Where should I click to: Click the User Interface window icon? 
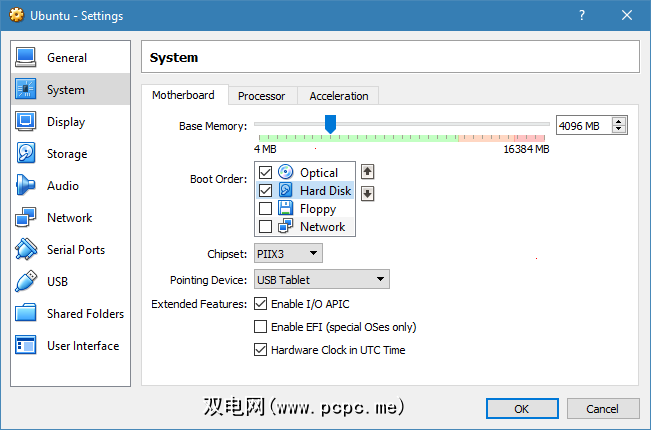(26, 345)
